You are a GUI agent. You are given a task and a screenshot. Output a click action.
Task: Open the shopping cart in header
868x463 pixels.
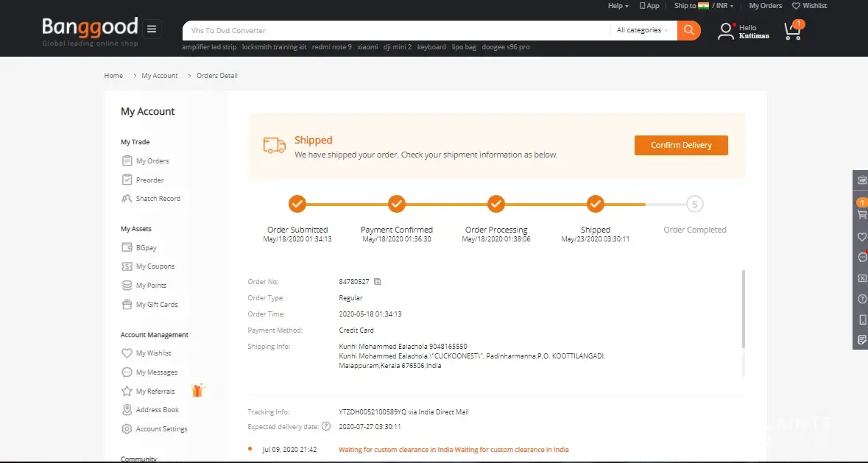[x=792, y=31]
